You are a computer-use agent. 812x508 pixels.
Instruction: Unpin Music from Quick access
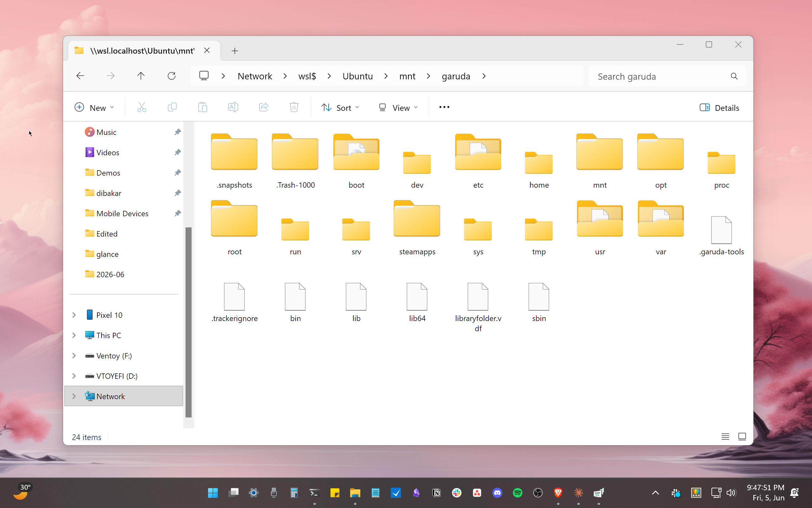178,132
